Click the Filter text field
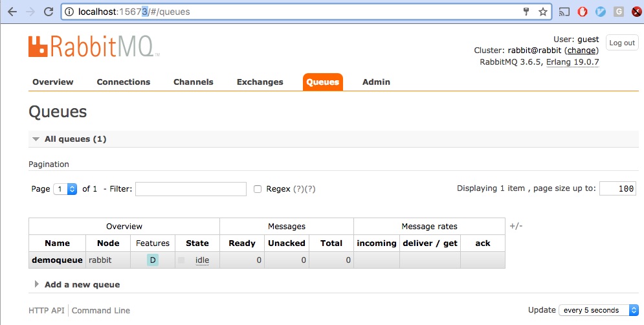The height and width of the screenshot is (325, 644). click(x=190, y=189)
